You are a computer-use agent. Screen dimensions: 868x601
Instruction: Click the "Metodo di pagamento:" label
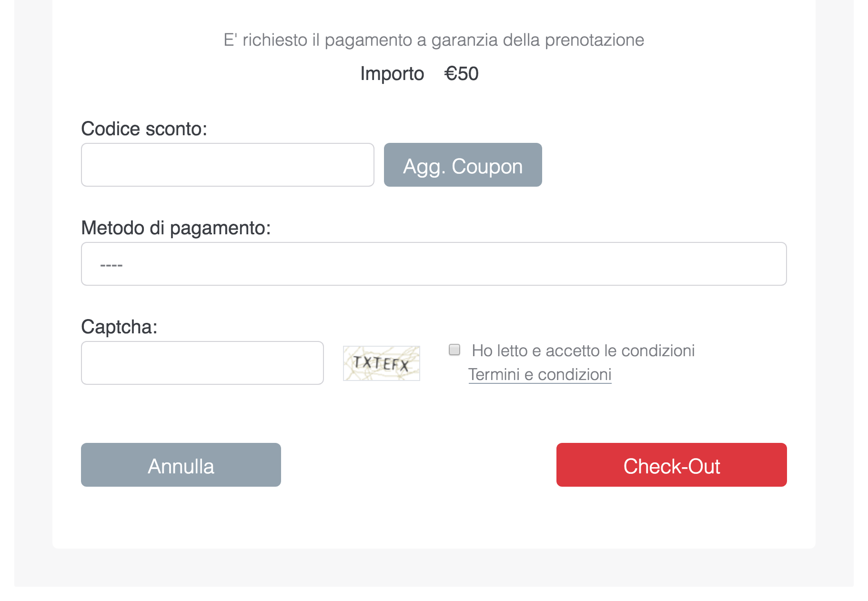[176, 228]
